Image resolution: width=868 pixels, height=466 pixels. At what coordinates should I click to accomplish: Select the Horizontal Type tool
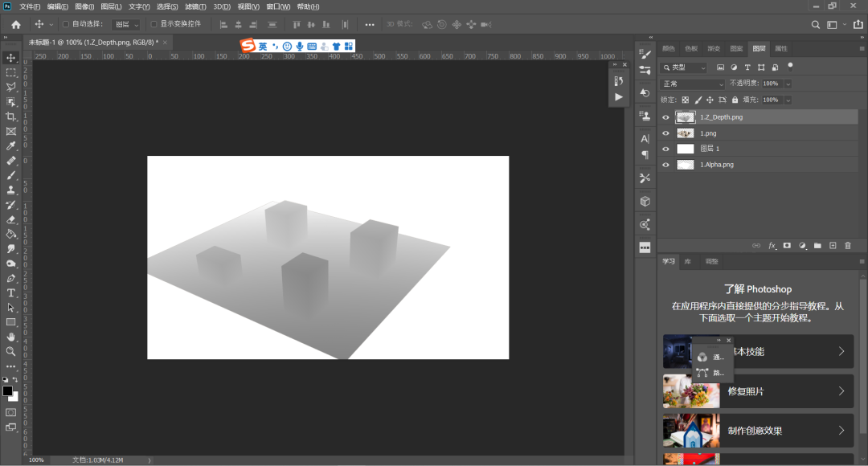point(11,292)
